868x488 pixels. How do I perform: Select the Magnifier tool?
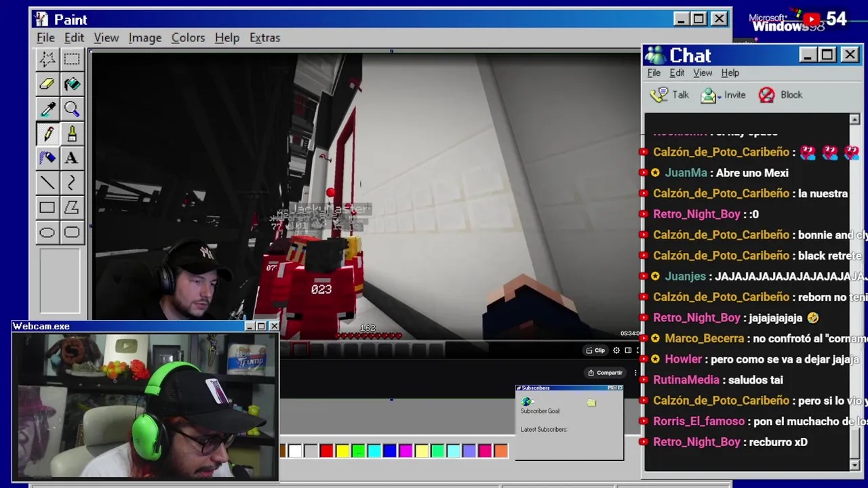pyautogui.click(x=71, y=109)
